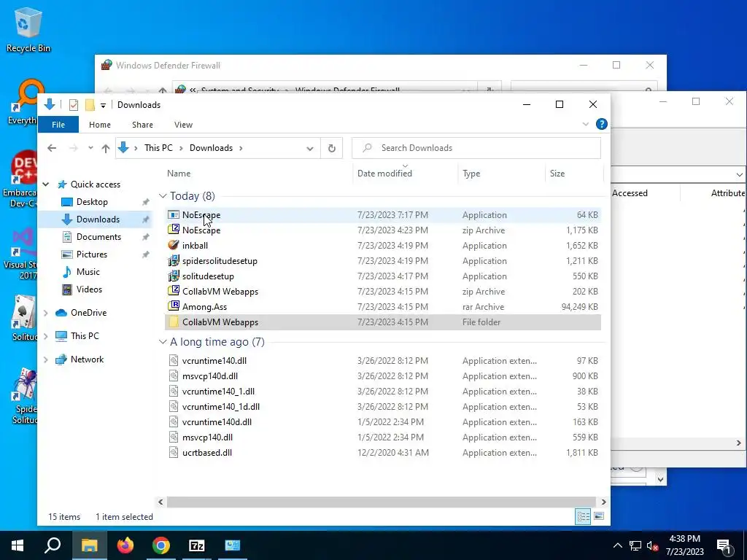This screenshot has width=747, height=560.
Task: Select the spidersolitudesetup installer icon
Action: point(174,261)
